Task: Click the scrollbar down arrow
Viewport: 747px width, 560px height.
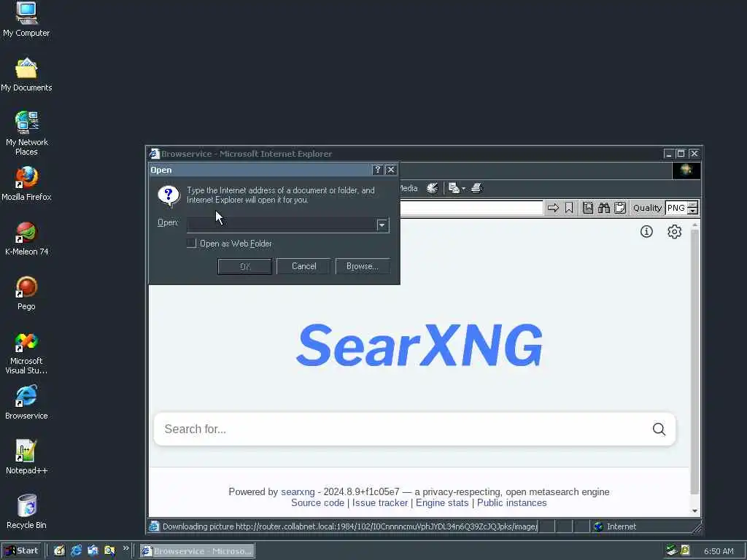Action: 694,511
